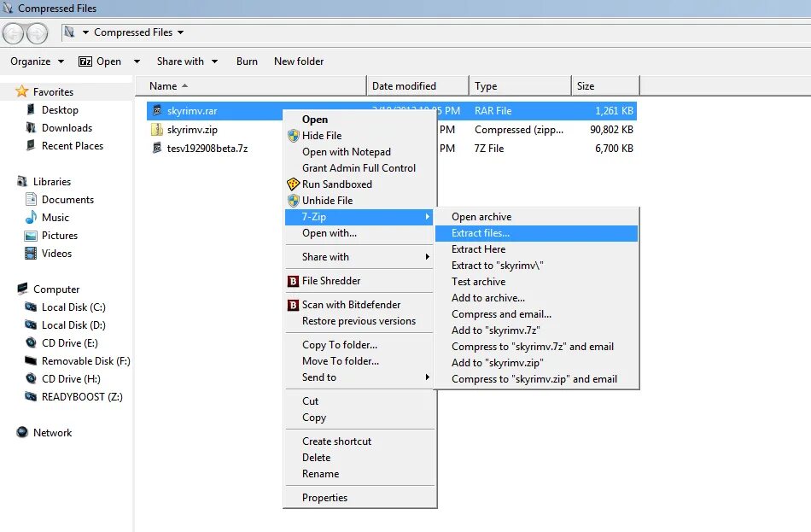Click the Downloads icon in sidebar
The image size is (811, 532).
tap(31, 127)
